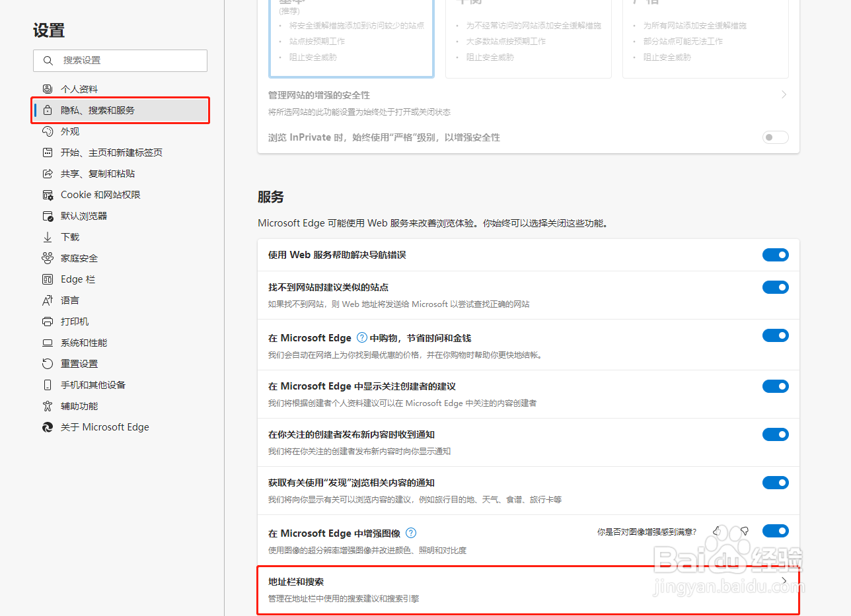This screenshot has width=851, height=616.
Task: Toggle 获取有关使用“发现”通知 switch
Action: pyautogui.click(x=776, y=483)
